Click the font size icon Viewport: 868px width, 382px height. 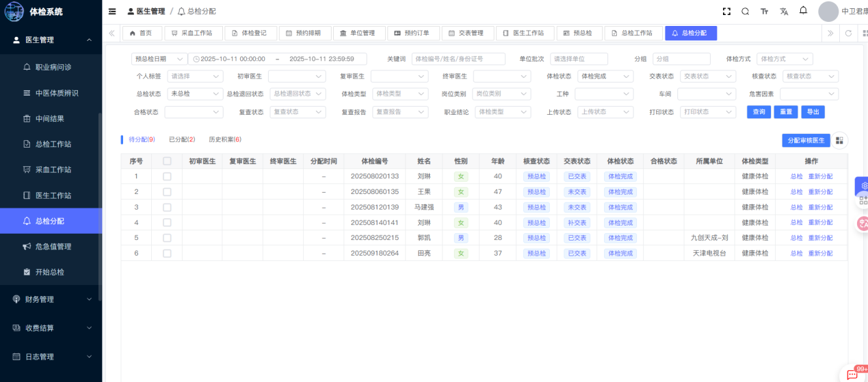[764, 12]
